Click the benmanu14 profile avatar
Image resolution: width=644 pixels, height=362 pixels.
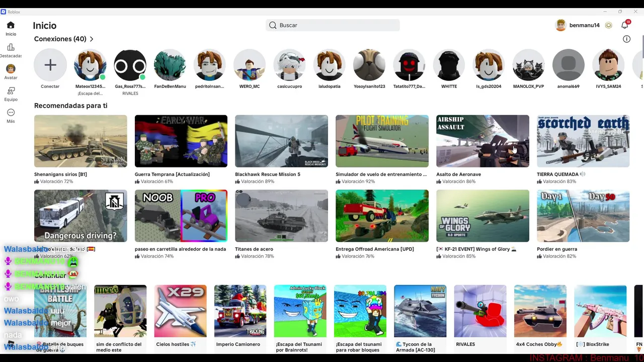tap(560, 25)
